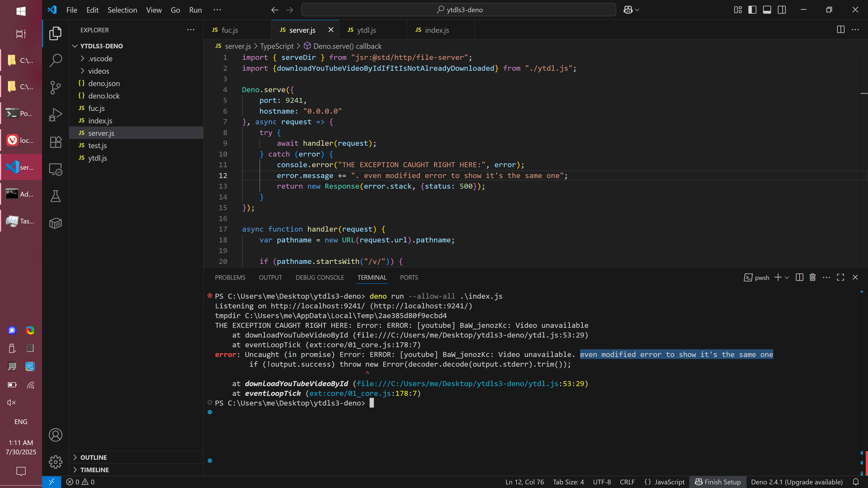Image resolution: width=868 pixels, height=488 pixels.
Task: Close the server.js tab
Action: pyautogui.click(x=330, y=30)
